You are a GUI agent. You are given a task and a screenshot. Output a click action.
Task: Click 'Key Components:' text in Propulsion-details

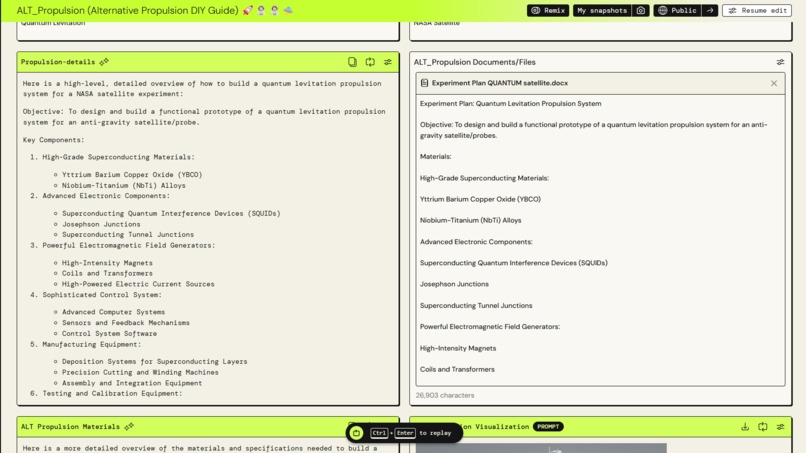tap(53, 140)
